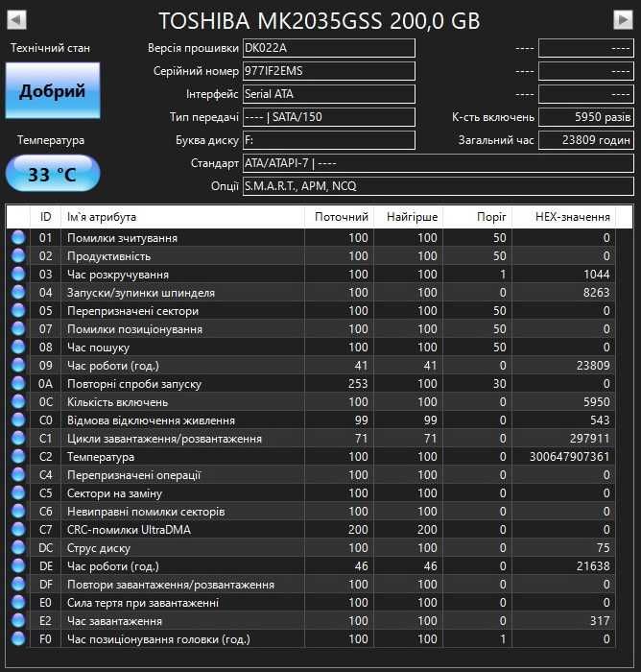Click the HEX-значення column header

coord(564,217)
